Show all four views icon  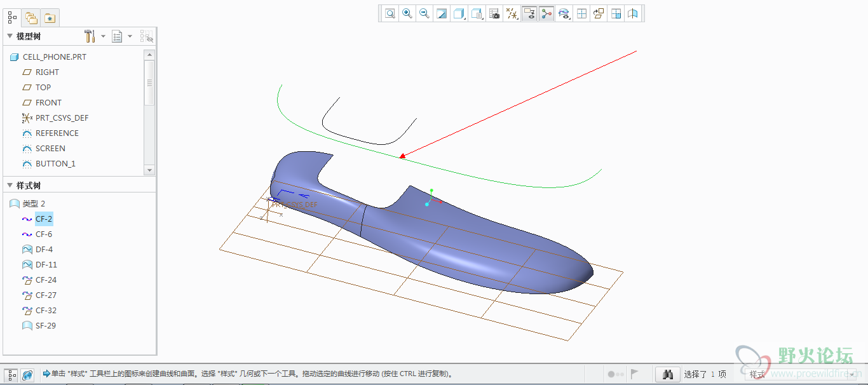(581, 13)
